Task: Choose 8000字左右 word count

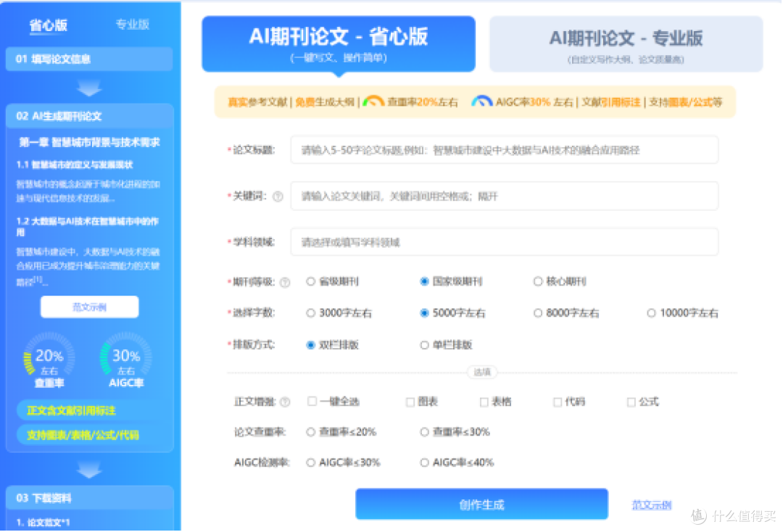Action: tap(538, 313)
